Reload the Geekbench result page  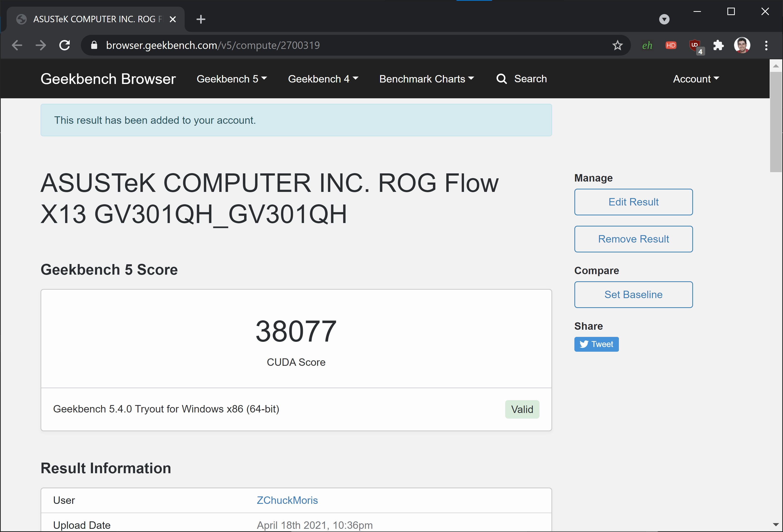click(x=65, y=45)
